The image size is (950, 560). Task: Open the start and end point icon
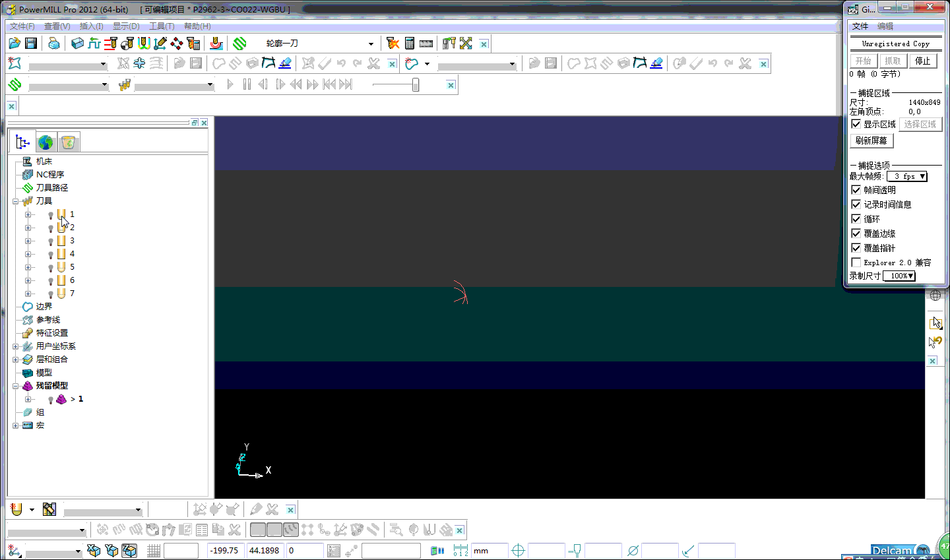coord(127,44)
